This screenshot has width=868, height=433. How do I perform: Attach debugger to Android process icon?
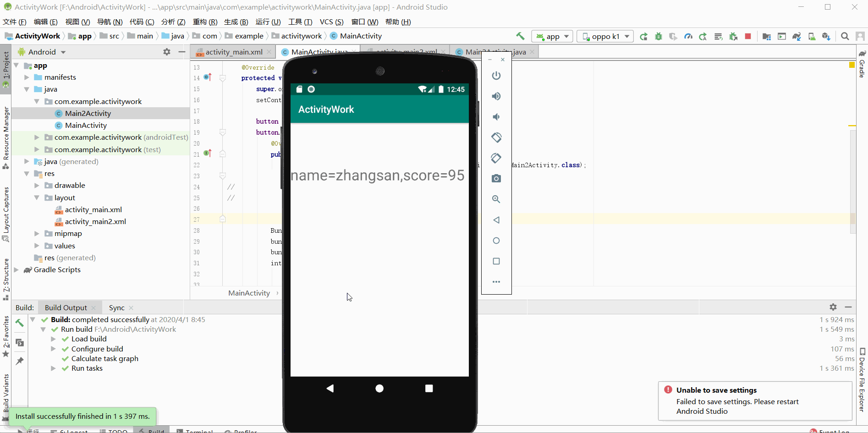733,37
